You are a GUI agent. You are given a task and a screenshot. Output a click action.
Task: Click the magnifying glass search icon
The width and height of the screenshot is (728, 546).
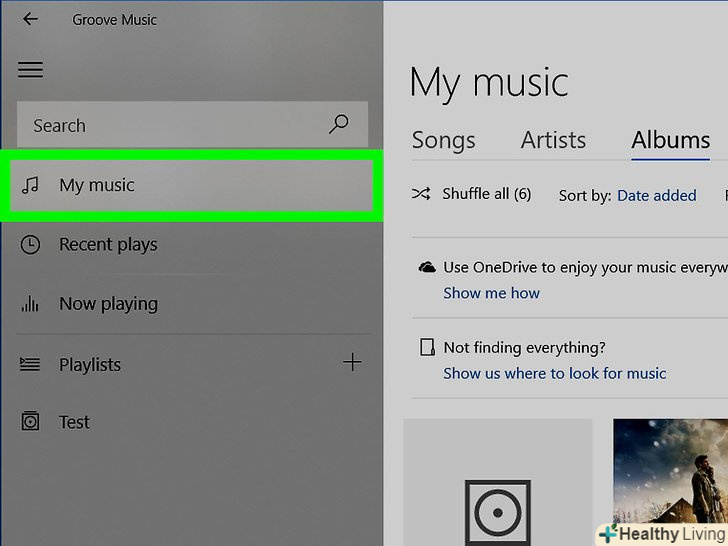click(339, 124)
